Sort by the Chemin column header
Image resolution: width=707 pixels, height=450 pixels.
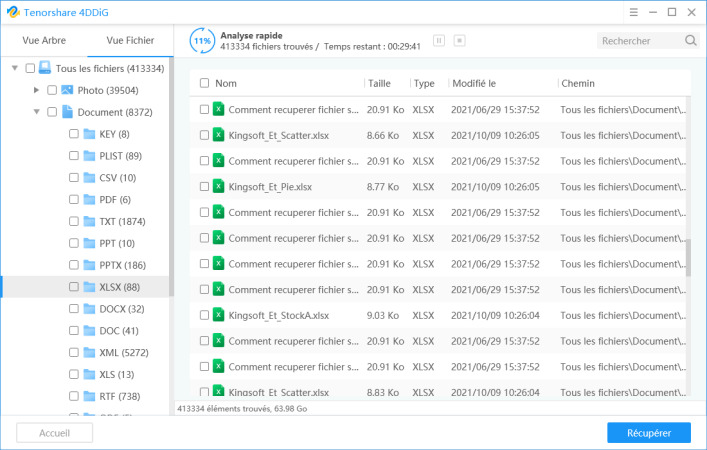pos(578,83)
